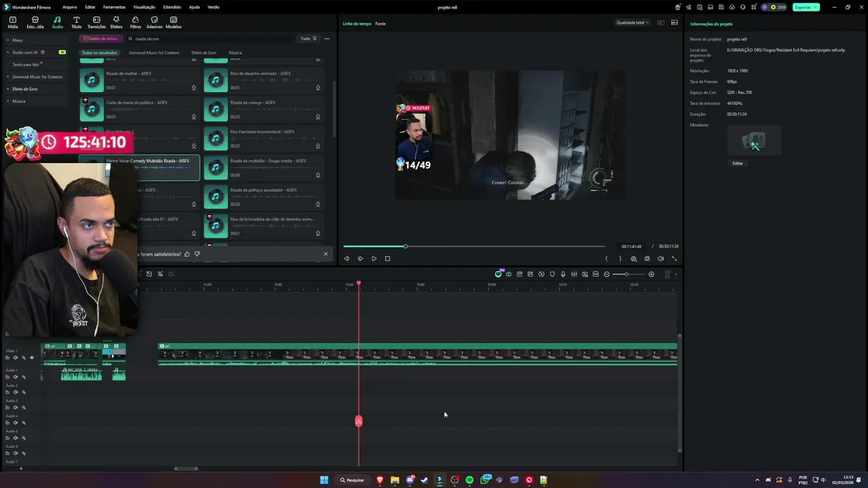Mute the Áudio 3 track
This screenshot has width=868, height=488.
tap(16, 407)
